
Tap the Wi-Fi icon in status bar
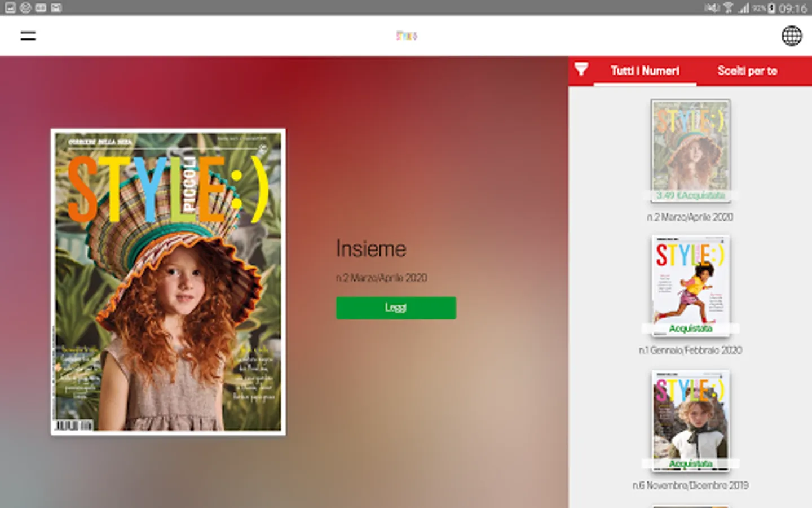tap(729, 8)
